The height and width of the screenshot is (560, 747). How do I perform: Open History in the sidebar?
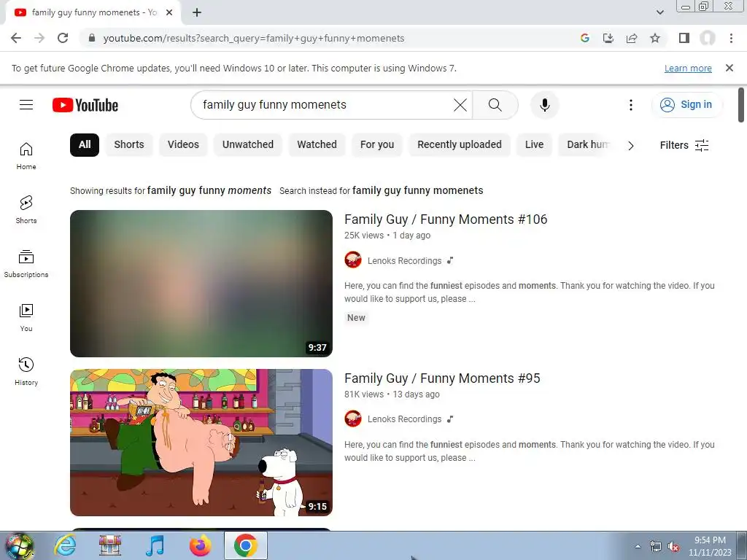pyautogui.click(x=26, y=371)
